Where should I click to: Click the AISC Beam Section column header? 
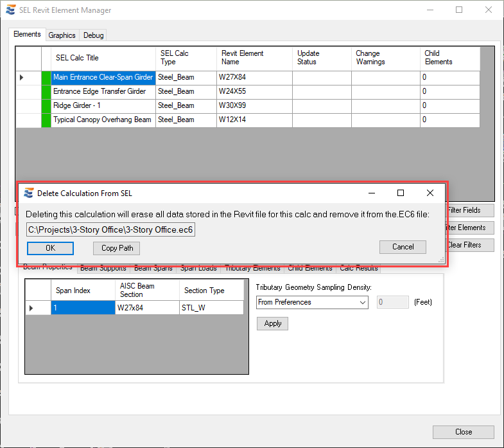coord(147,291)
